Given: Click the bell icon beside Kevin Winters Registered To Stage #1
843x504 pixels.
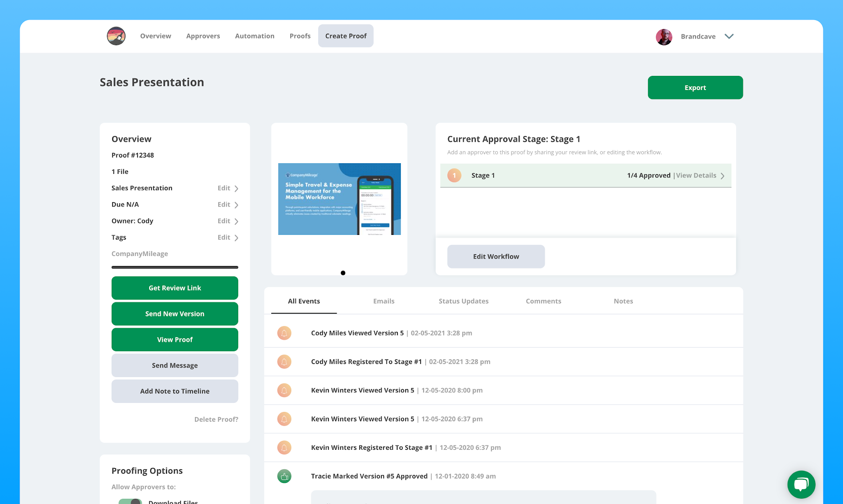Looking at the screenshot, I should (x=285, y=448).
